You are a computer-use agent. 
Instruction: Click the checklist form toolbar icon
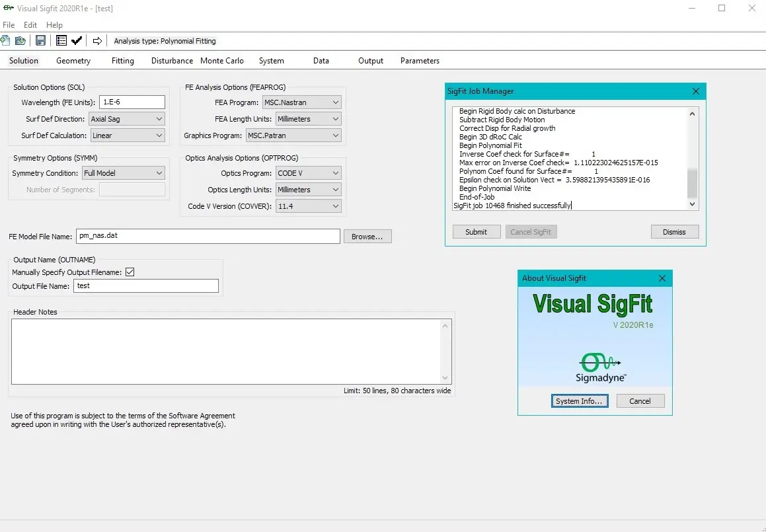coord(61,40)
